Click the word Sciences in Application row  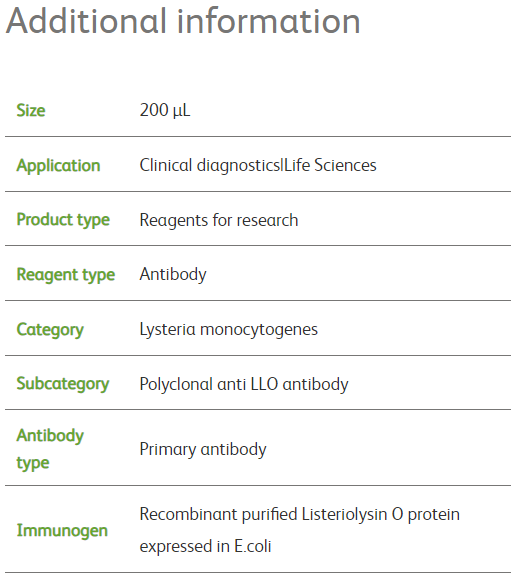(345, 165)
